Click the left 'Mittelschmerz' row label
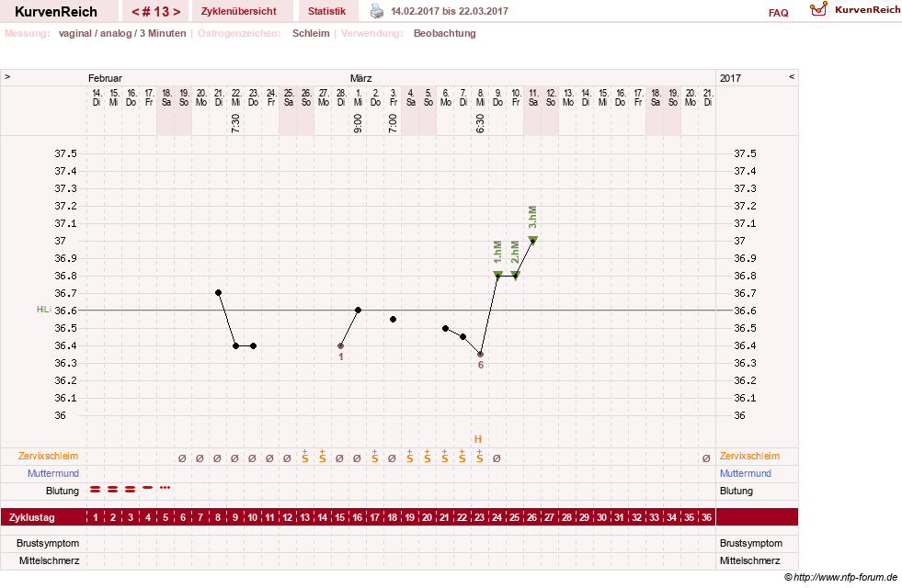The image size is (902, 588). coord(50,560)
